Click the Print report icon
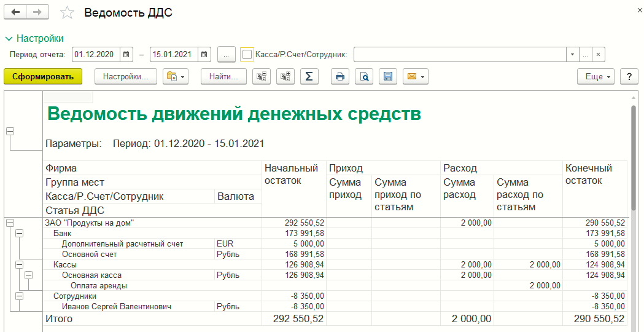This screenshot has width=644, height=332. click(x=339, y=76)
